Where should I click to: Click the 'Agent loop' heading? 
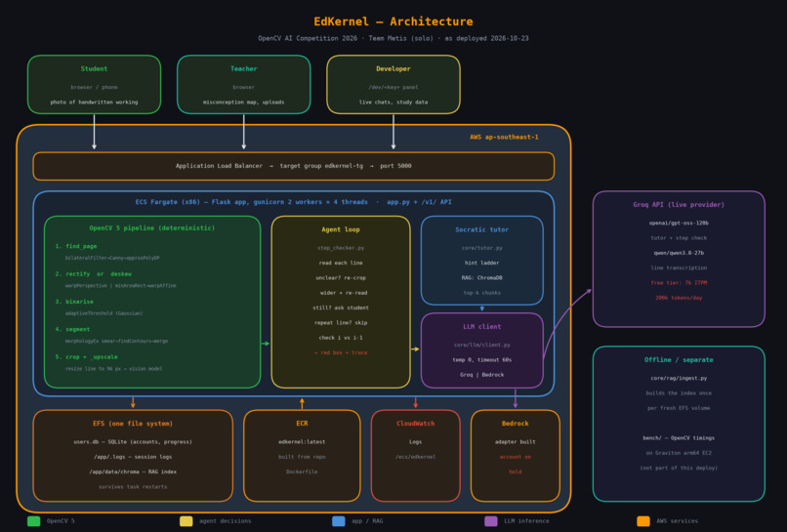[x=341, y=229]
